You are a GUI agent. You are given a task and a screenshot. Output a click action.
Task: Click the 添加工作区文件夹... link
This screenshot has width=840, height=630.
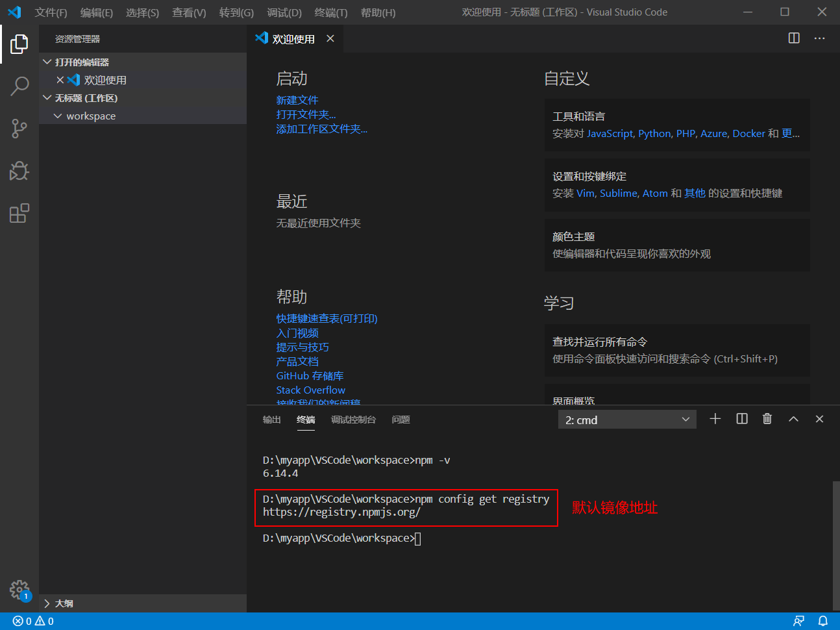[x=321, y=129]
